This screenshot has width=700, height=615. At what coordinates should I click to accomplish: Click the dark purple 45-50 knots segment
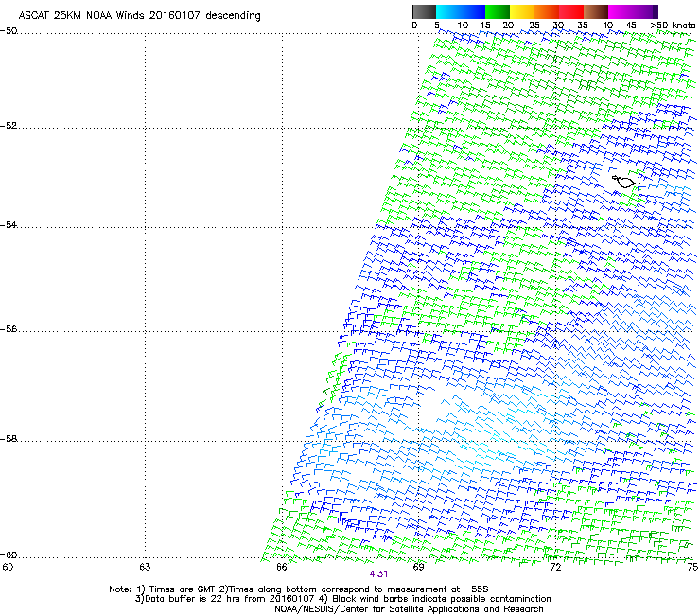pos(645,11)
